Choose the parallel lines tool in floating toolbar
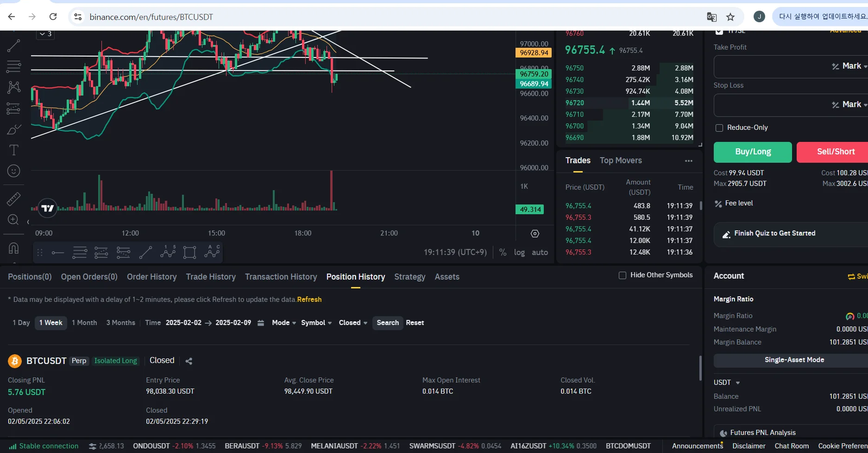The height and width of the screenshot is (453, 868). pos(80,253)
